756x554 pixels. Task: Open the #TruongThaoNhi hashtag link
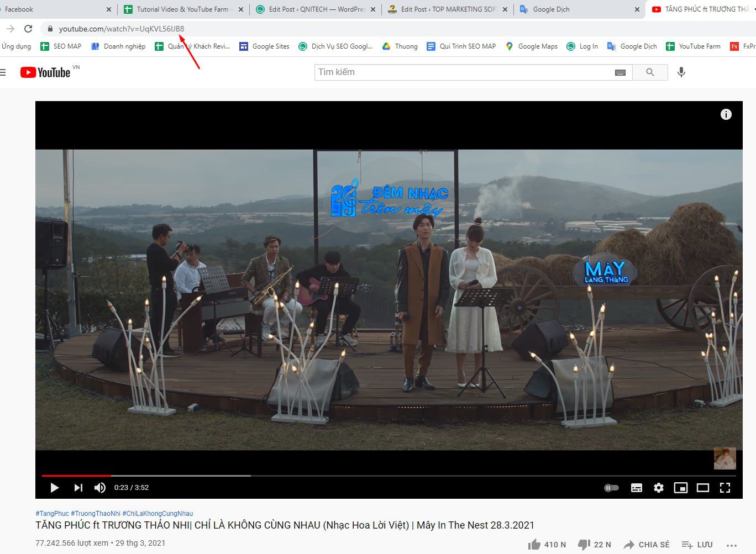click(x=96, y=514)
